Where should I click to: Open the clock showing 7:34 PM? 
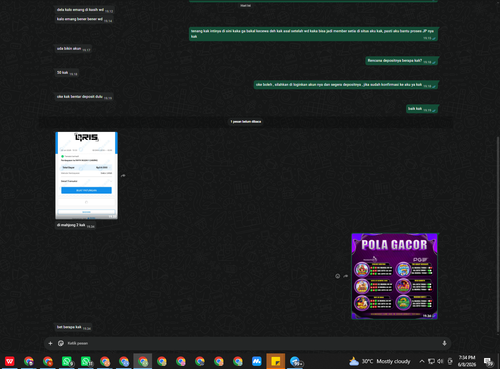coord(467,361)
